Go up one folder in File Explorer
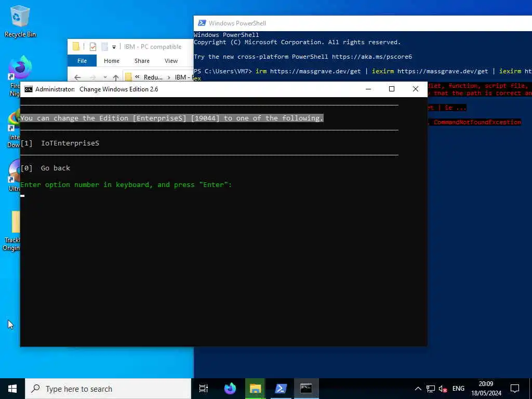Screen dimensions: 532x399 [116, 77]
